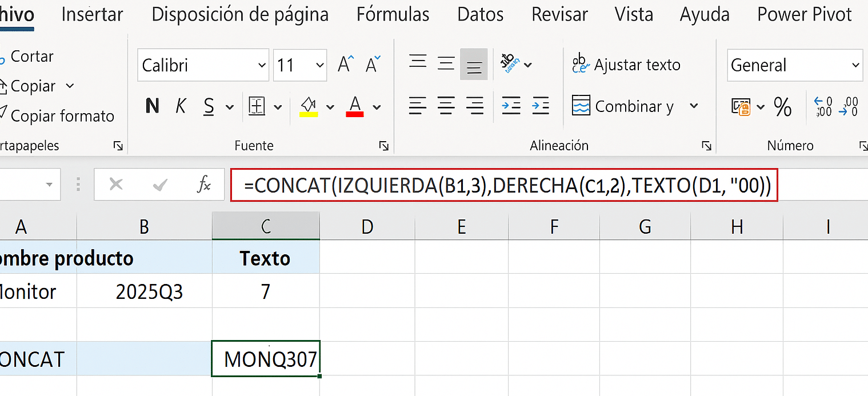The width and height of the screenshot is (868, 396).
Task: Apply the yellow fill color swatch
Action: (309, 107)
